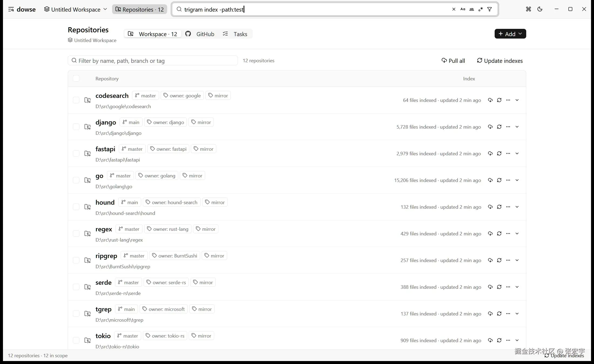The height and width of the screenshot is (364, 594).
Task: Toggle regex mode in search bar
Action: [481, 9]
